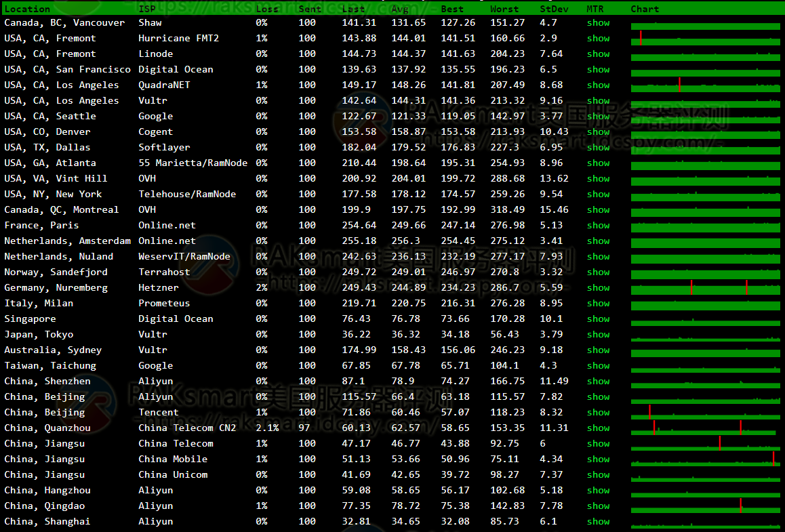
Task: Click the Avg column header
Action: pos(400,9)
